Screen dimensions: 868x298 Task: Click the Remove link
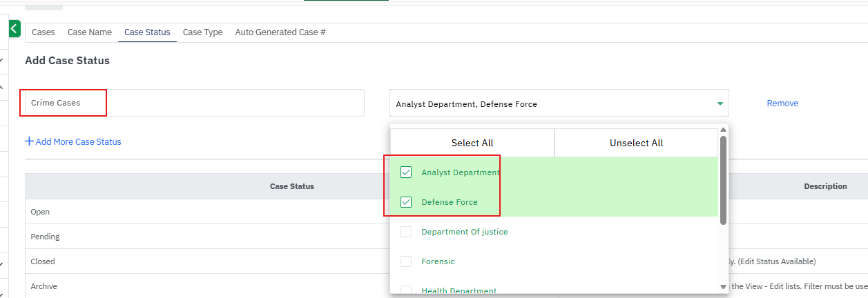[782, 103]
